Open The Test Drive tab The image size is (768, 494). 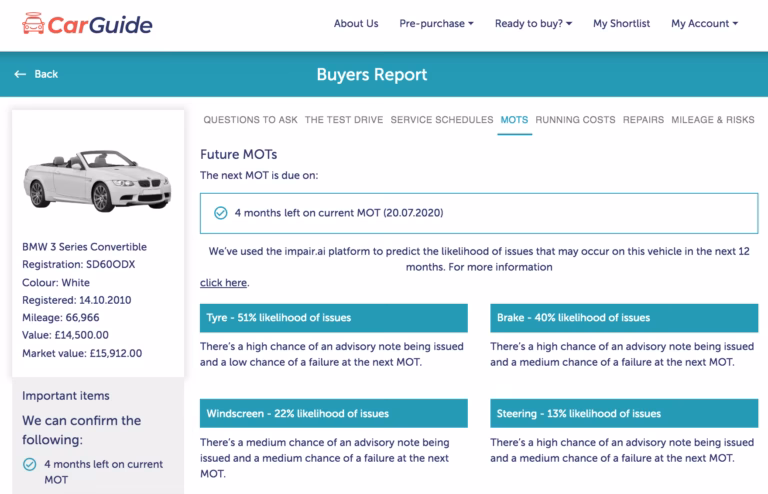[x=344, y=120]
